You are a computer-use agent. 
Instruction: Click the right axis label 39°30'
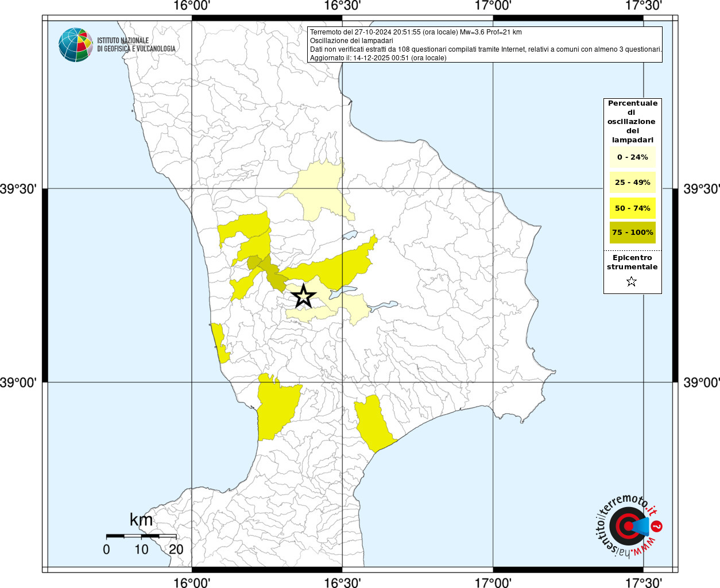pos(701,189)
